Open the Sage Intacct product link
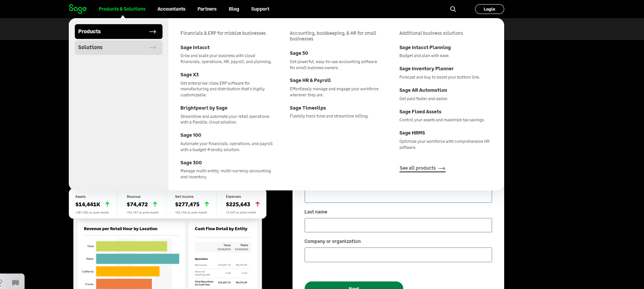The width and height of the screenshot is (644, 289). [x=195, y=48]
